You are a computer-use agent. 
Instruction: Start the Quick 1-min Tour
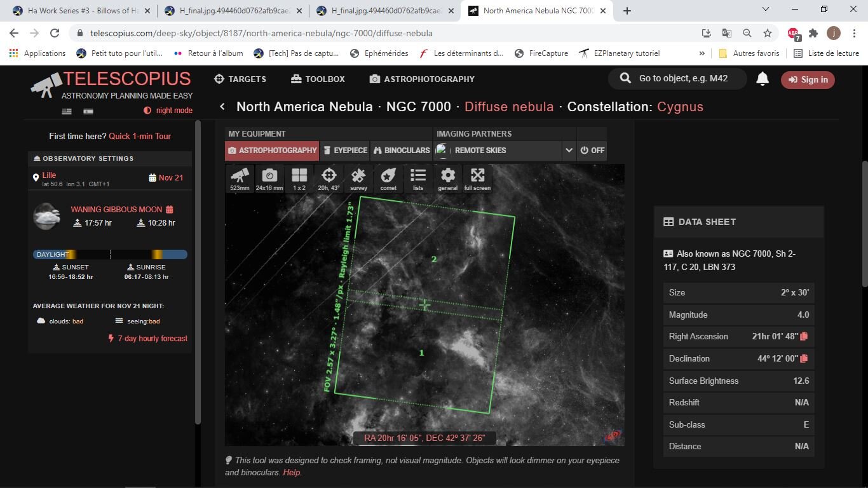point(140,136)
